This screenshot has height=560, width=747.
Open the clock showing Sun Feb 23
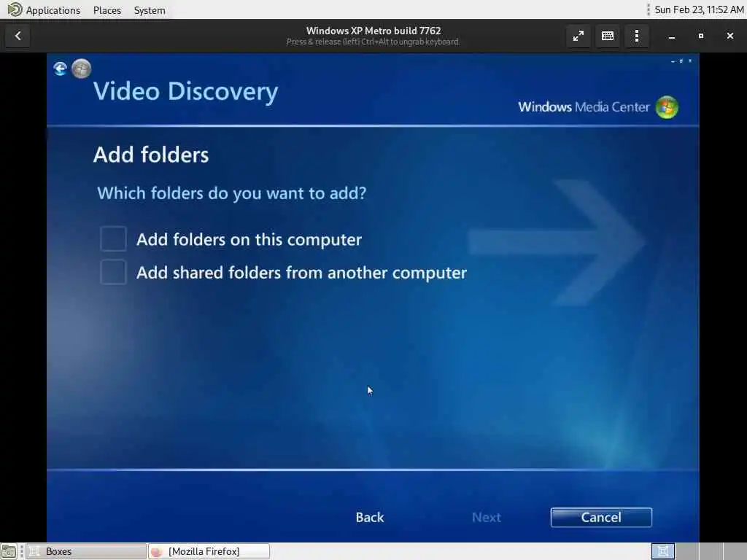click(699, 9)
